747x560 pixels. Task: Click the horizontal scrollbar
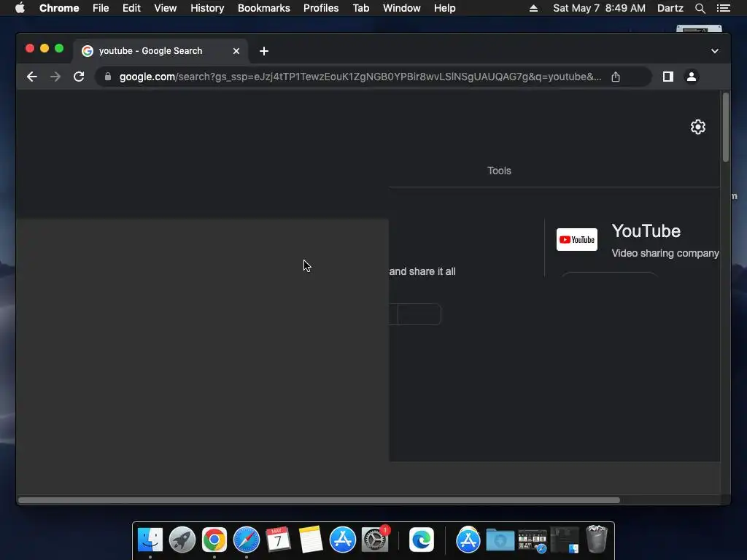(319, 500)
